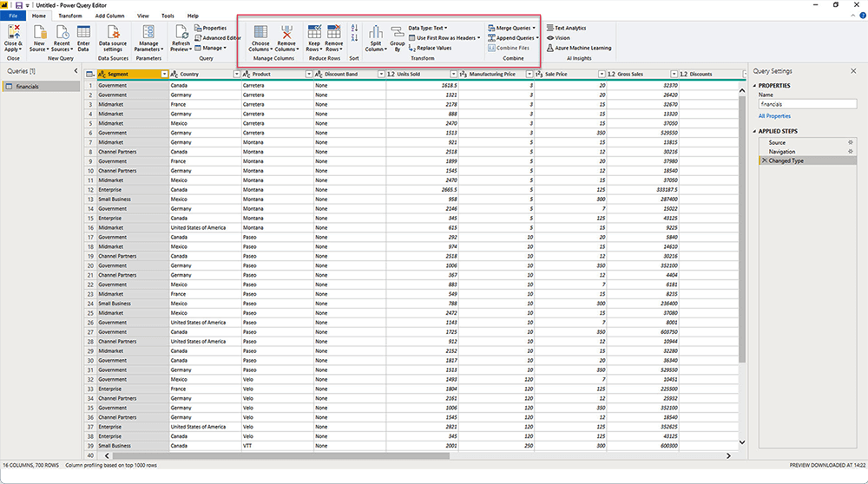Image resolution: width=868 pixels, height=484 pixels.
Task: Collapse the APPLIED STEPS section
Action: [x=754, y=131]
